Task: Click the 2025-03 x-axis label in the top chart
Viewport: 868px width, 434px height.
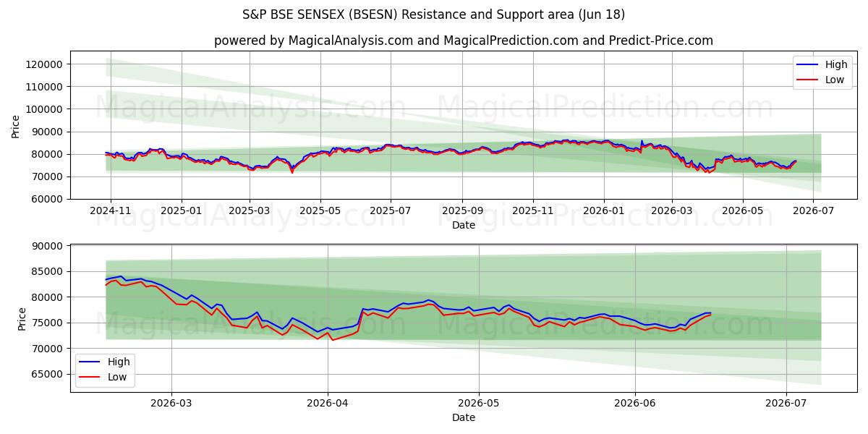Action: pyautogui.click(x=249, y=212)
